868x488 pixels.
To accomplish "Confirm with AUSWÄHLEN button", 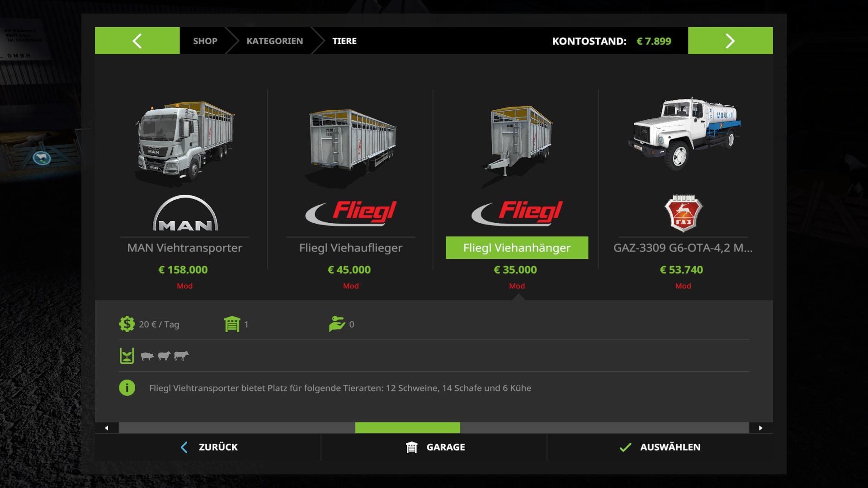I will click(660, 447).
